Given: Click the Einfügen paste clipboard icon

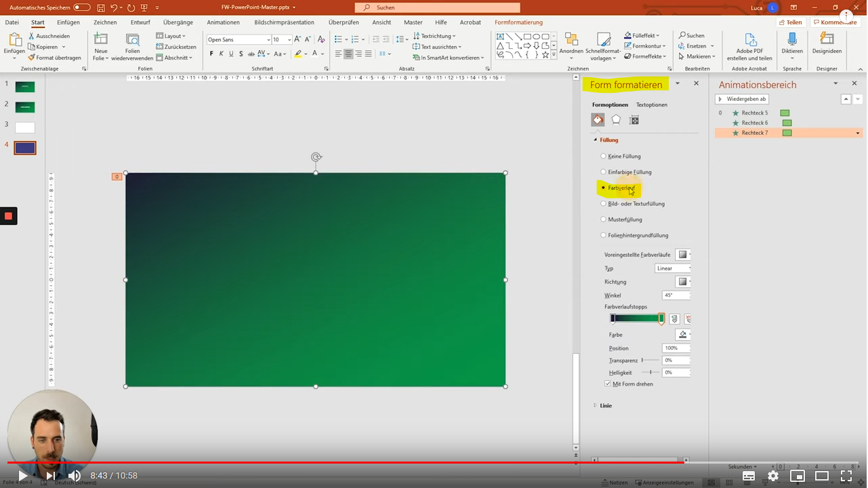Looking at the screenshot, I should (14, 39).
